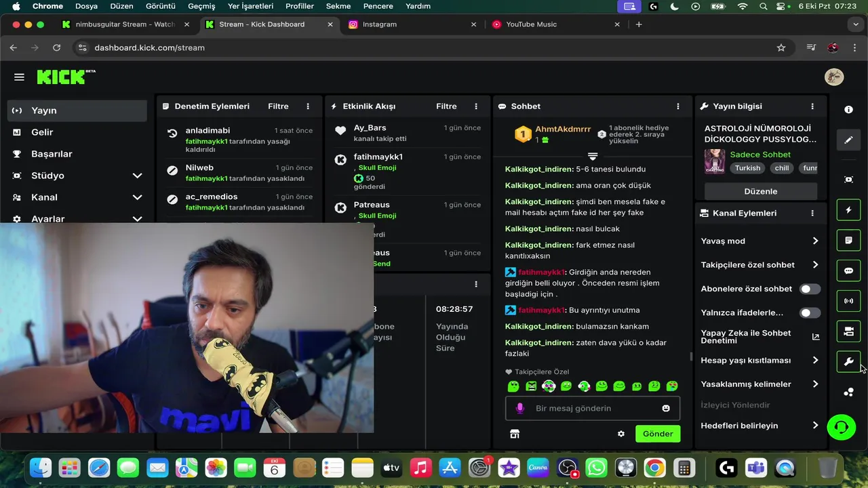Image resolution: width=868 pixels, height=488 pixels.
Task: Open Kanal Eylemleri panel options menu
Action: coord(812,213)
